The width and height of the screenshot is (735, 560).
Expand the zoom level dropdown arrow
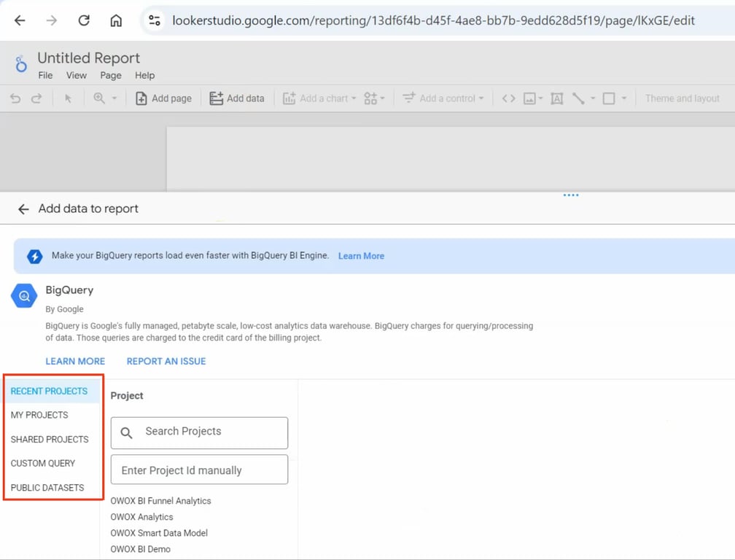(114, 98)
